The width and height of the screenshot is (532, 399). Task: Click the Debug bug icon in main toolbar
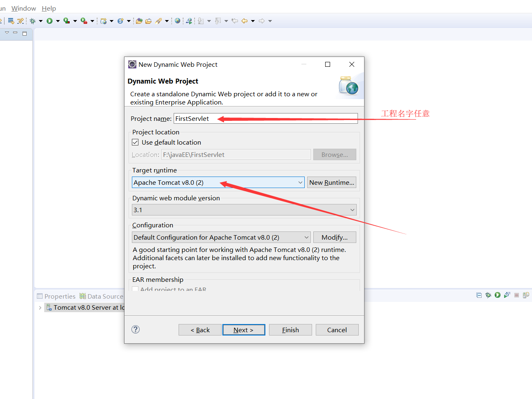(33, 21)
